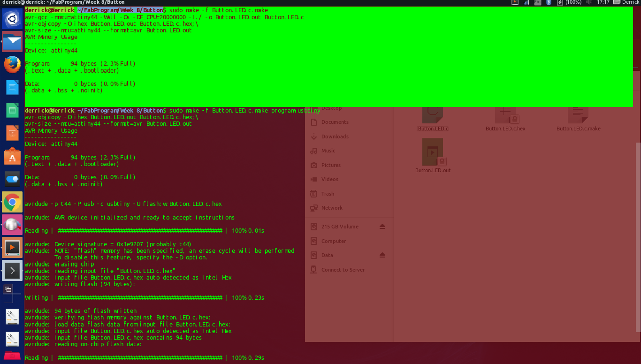Screen dimensions: 641x364
Task: Open the battery indicator showing 100%
Action: click(x=569, y=2)
